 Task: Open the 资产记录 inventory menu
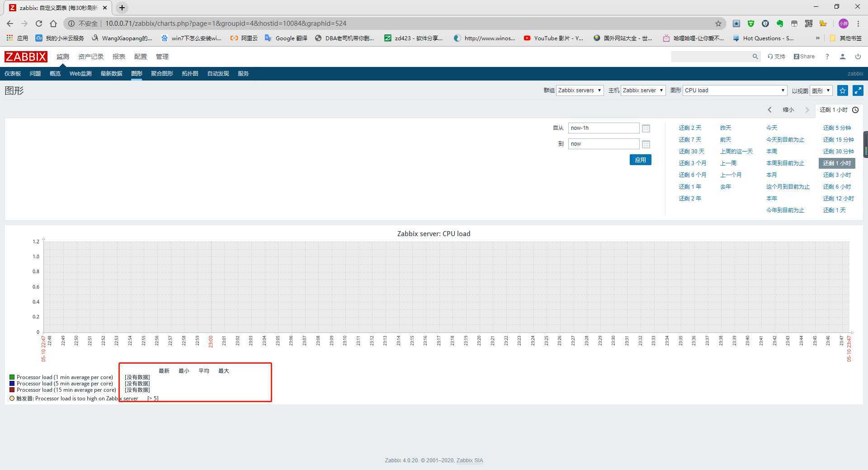coord(91,57)
